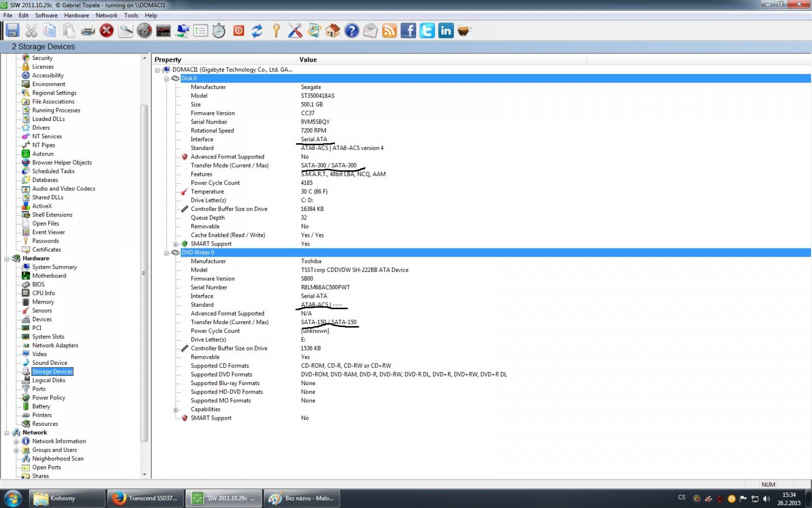Viewport: 812px width, 508px height.
Task: Select Logical Disks tree item
Action: coord(49,380)
